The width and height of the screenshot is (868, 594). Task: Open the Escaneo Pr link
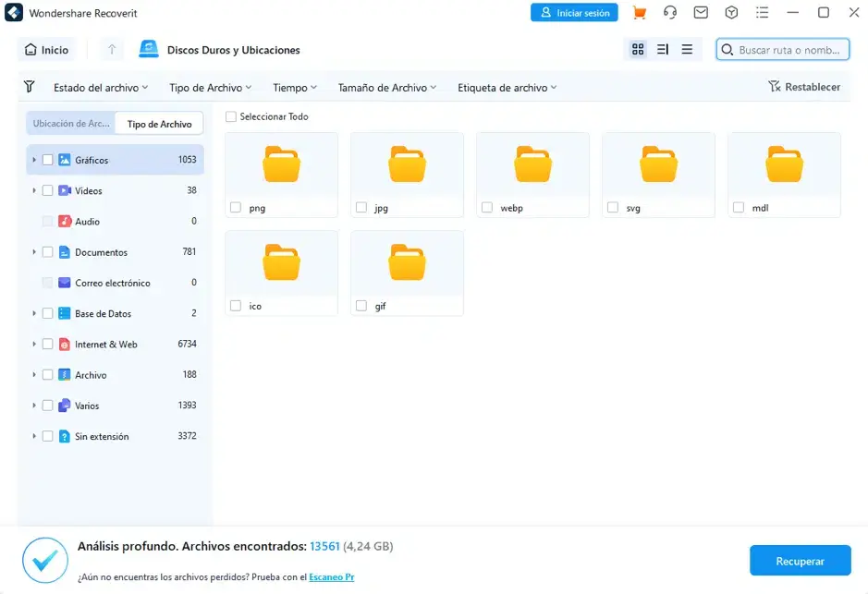pos(331,576)
